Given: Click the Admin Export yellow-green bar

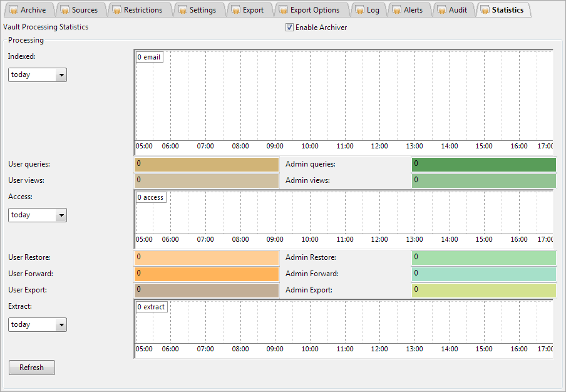Looking at the screenshot, I should [x=483, y=290].
